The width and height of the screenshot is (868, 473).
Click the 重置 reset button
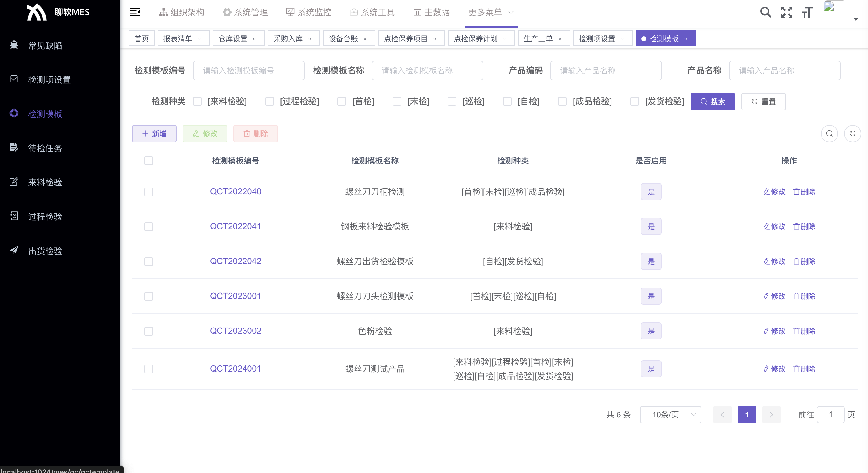[763, 101]
